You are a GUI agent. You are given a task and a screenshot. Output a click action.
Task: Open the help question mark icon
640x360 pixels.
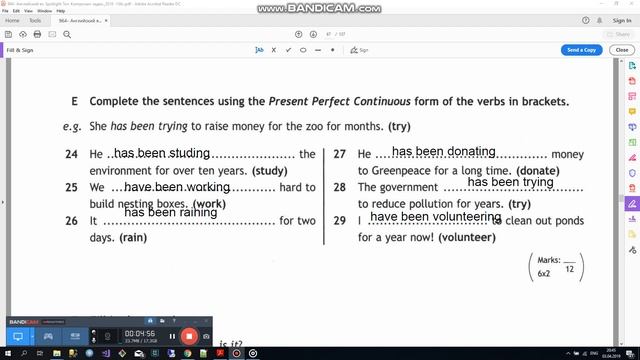pos(586,20)
